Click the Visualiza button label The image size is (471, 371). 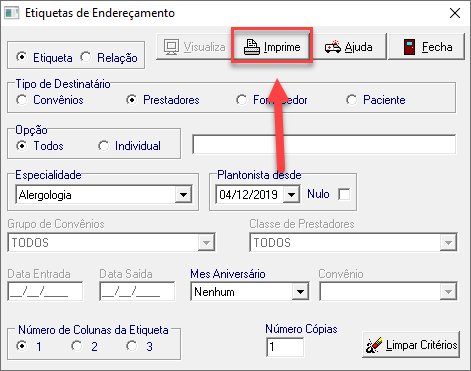pos(204,47)
